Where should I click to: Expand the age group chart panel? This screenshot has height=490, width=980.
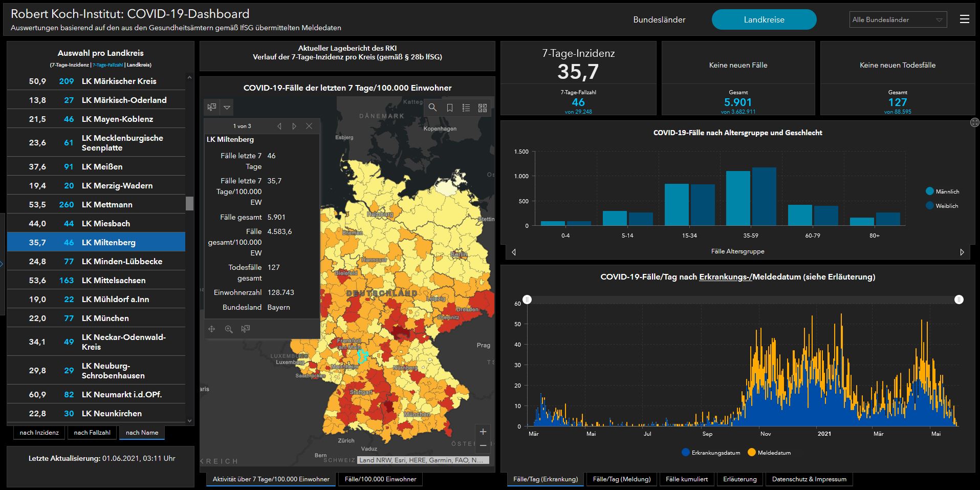[x=974, y=122]
